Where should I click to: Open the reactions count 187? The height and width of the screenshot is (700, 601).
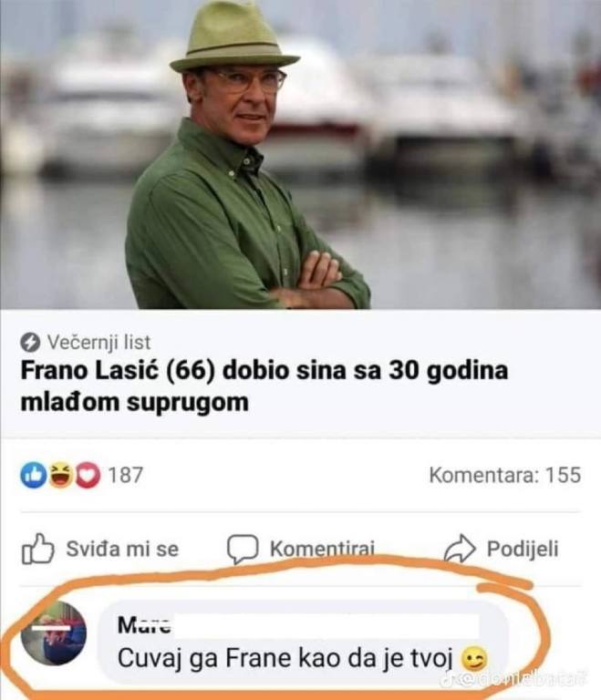126,475
